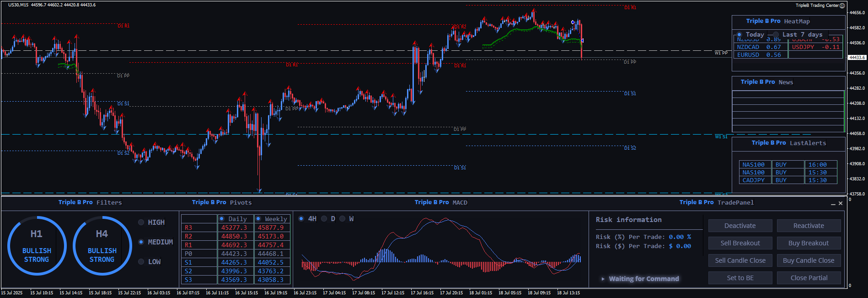Switch the heatmap to Last 7 days

point(776,35)
